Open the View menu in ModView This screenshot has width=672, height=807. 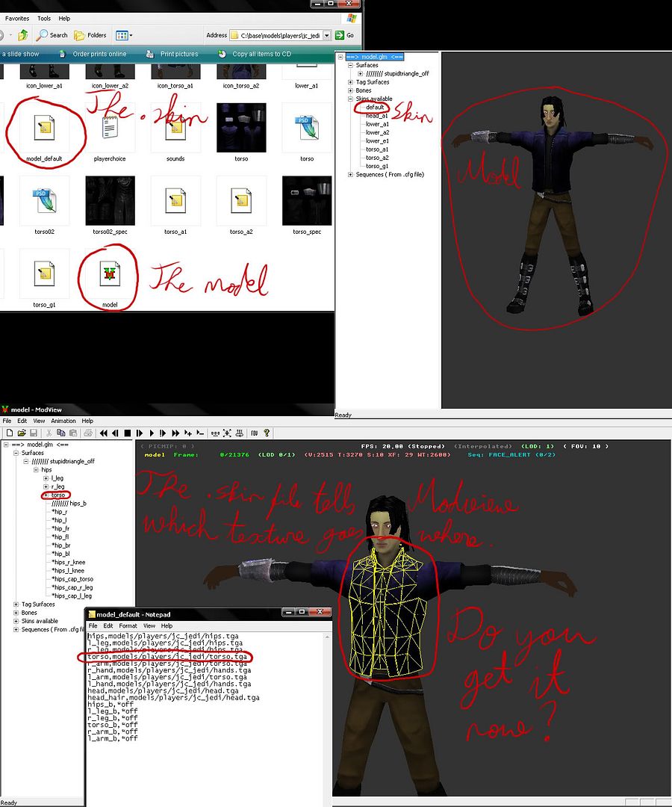pos(39,421)
